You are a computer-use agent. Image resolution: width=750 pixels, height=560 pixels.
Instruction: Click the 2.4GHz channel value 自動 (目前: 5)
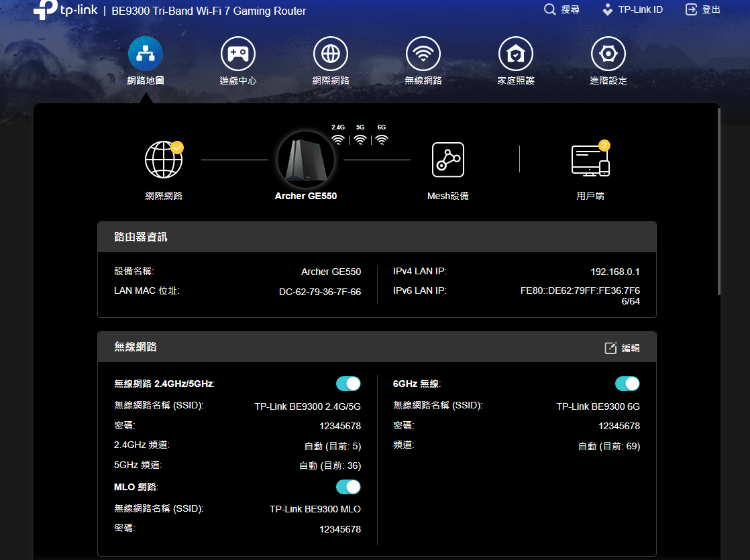tap(333, 446)
